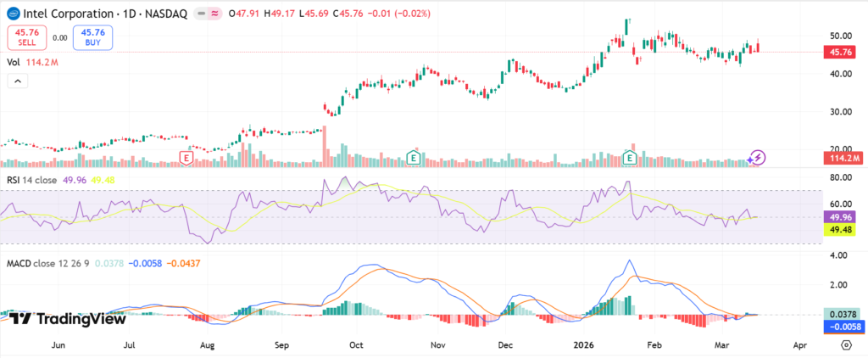
Task: Select the MACD close 12 26 9 legend
Action: click(x=49, y=264)
